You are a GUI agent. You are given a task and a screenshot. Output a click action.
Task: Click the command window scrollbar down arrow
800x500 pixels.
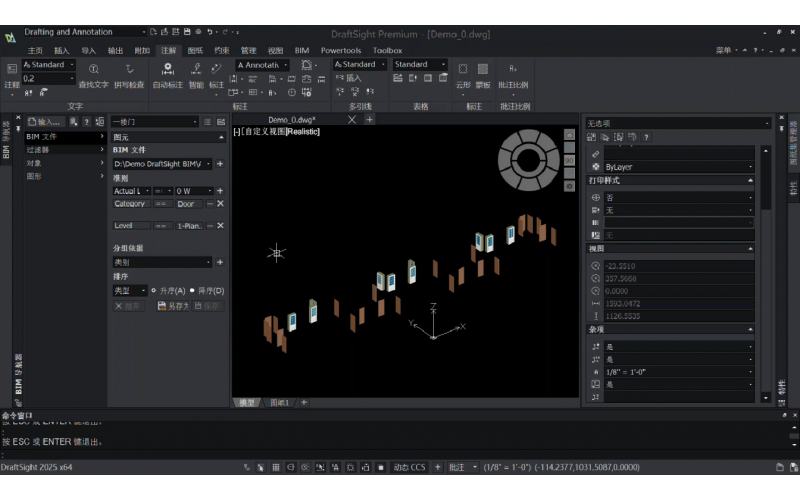[794, 445]
